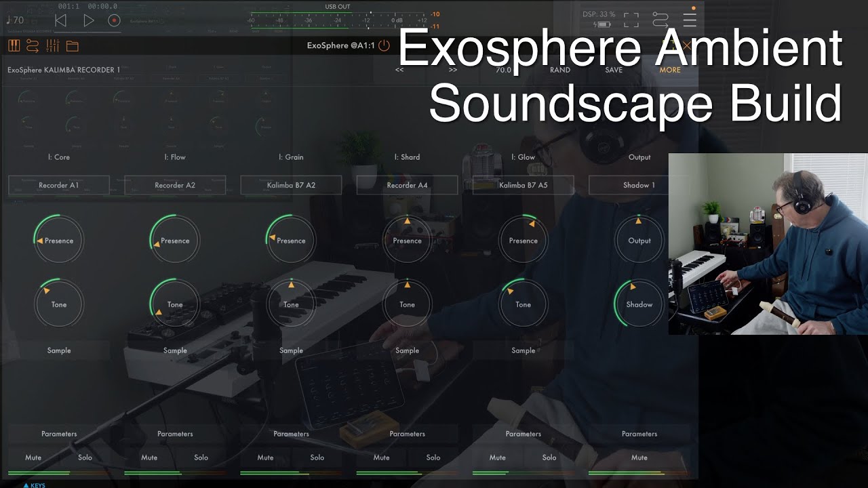Screen dimensions: 868x488
Task: Show the keyboard via the piano keys icon
Action: (x=14, y=46)
